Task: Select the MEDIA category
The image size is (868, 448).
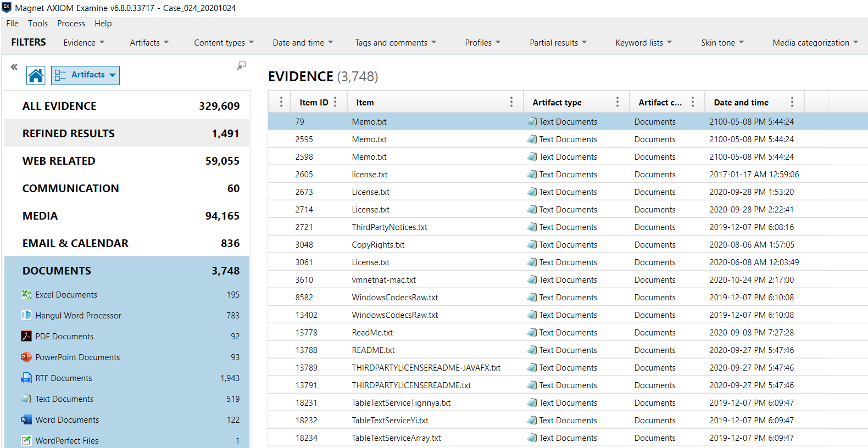Action: (x=127, y=216)
